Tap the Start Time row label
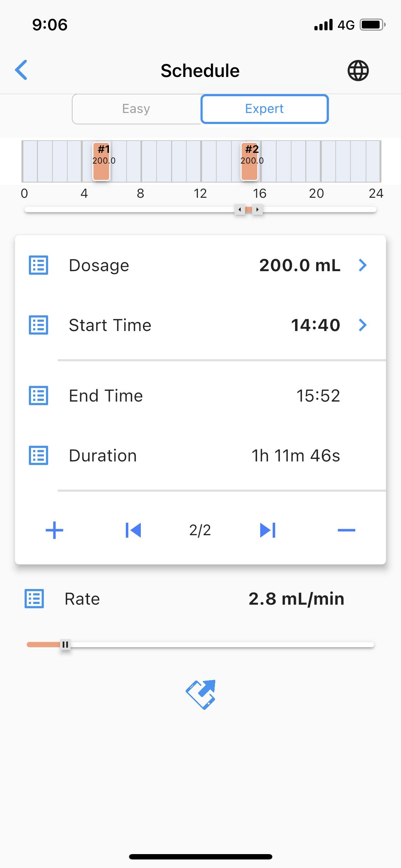Image resolution: width=401 pixels, height=868 pixels. [110, 325]
